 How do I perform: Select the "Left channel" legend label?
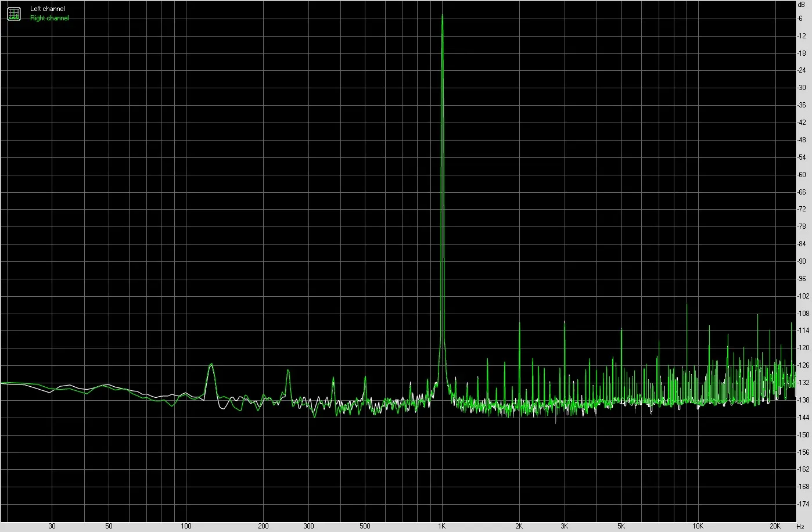(48, 9)
